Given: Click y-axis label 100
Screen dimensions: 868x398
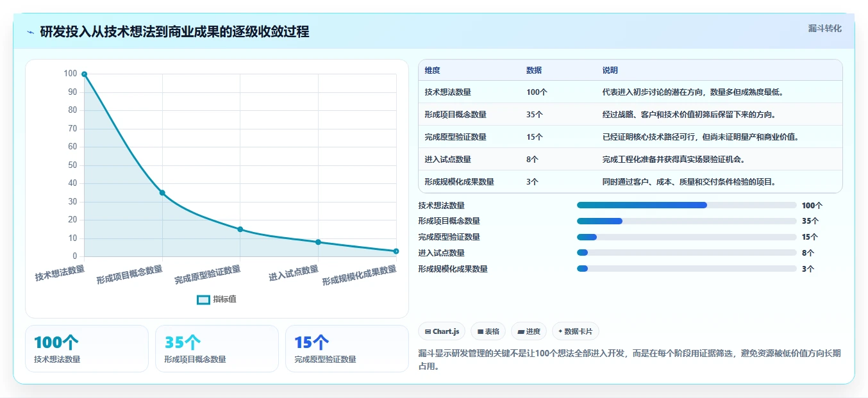Looking at the screenshot, I should coord(71,74).
